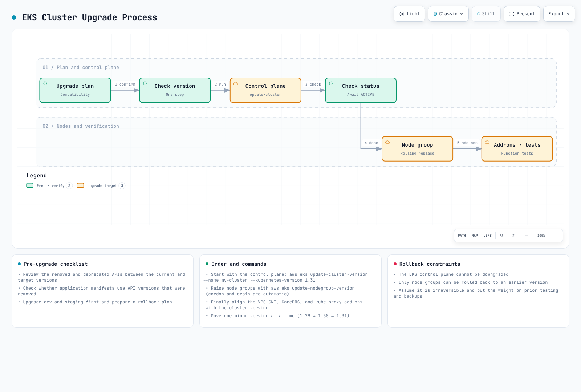Open the help question-mark icon
This screenshot has width=581, height=392.
[513, 236]
